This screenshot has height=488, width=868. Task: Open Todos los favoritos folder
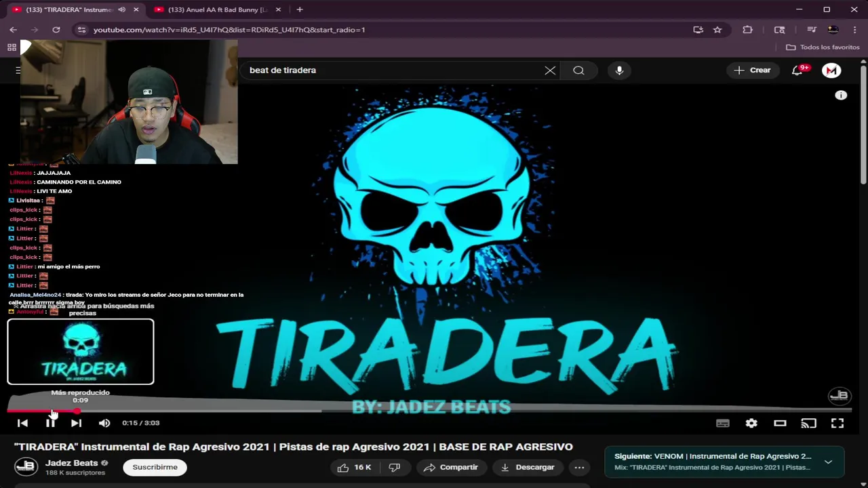pyautogui.click(x=823, y=47)
